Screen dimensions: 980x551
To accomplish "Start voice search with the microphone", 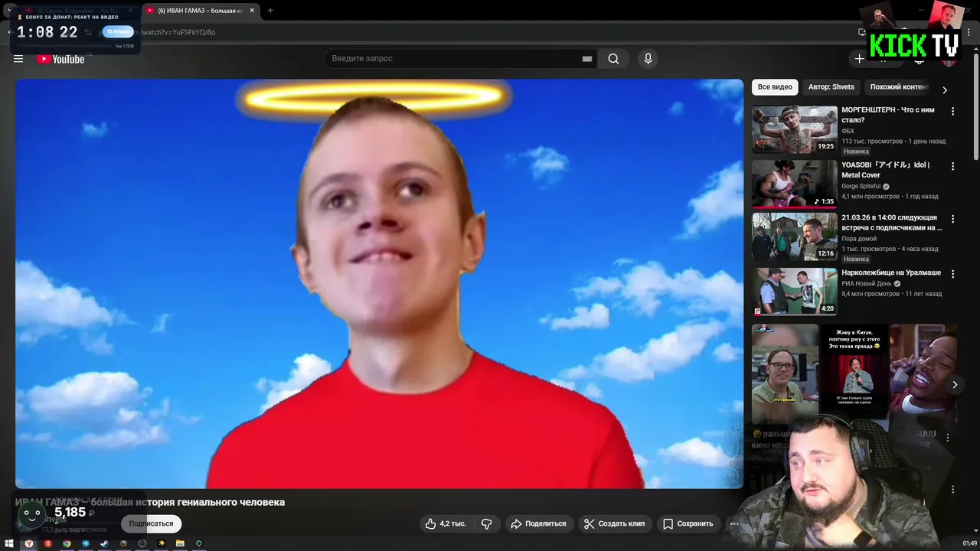I will pyautogui.click(x=648, y=59).
